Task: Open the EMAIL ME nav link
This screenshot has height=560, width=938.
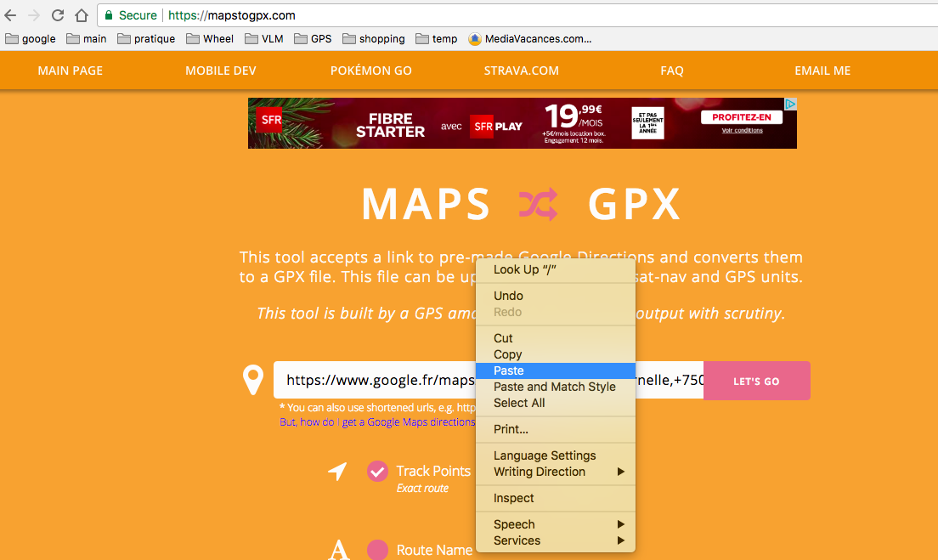Action: [822, 71]
